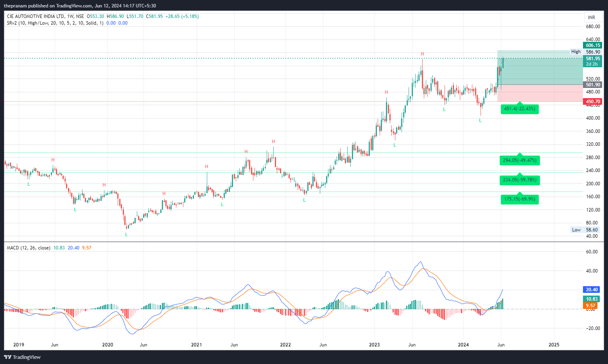Click the 451.4(-22.43%) green label

(x=520, y=109)
